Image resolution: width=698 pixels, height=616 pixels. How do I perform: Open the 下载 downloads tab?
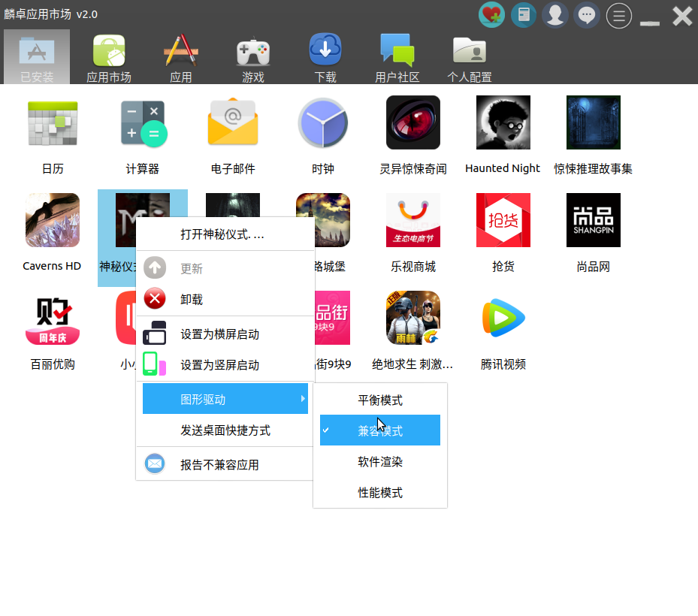click(x=325, y=58)
